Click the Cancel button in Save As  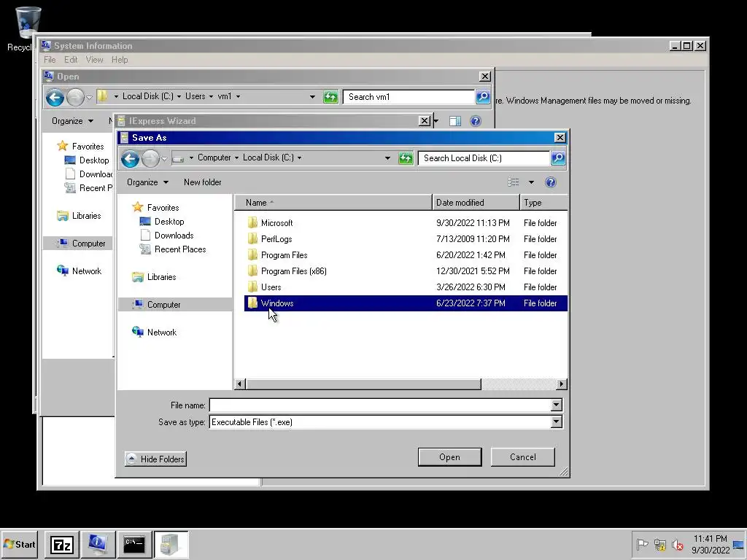(522, 457)
